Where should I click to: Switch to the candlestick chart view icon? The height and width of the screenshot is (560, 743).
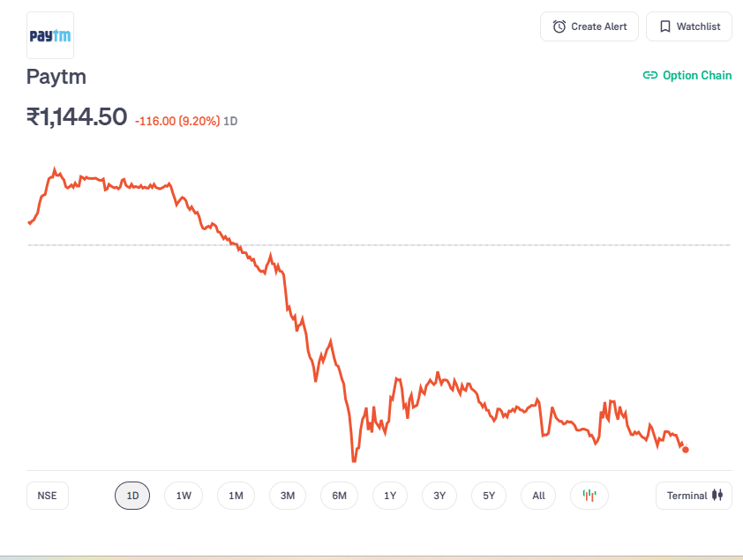pyautogui.click(x=589, y=496)
